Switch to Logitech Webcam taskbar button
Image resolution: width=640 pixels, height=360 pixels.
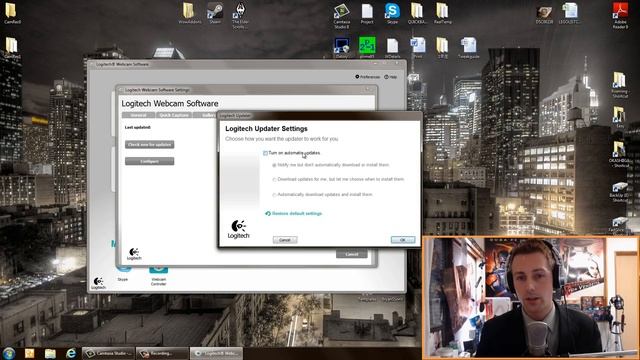[x=216, y=353]
